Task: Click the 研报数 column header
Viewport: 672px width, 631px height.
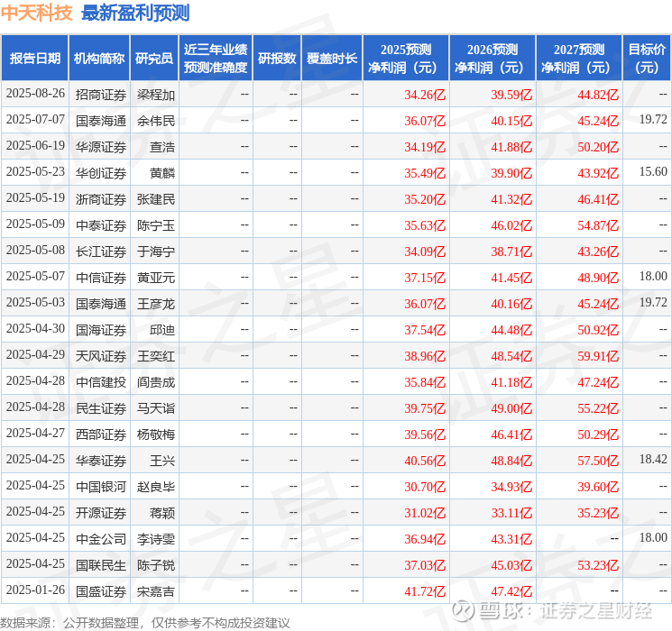Action: pos(277,59)
